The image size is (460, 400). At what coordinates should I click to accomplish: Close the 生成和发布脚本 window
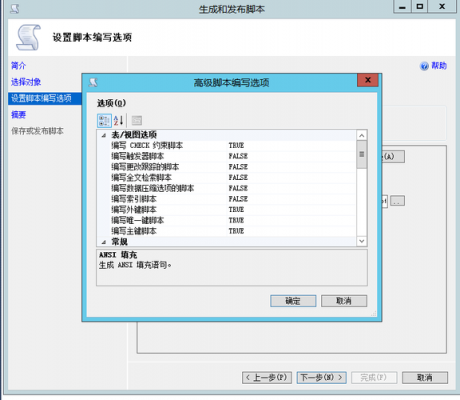(442, 7)
